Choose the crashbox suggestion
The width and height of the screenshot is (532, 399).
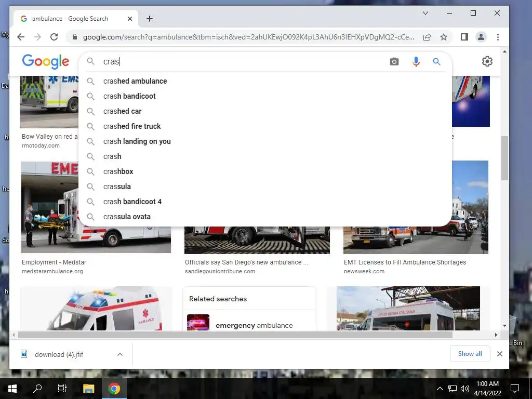[265, 171]
